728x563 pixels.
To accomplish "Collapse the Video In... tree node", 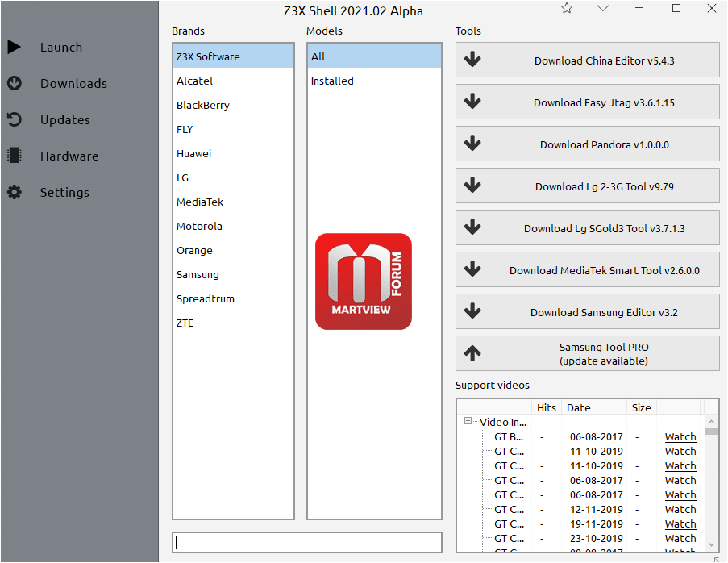I will [468, 421].
